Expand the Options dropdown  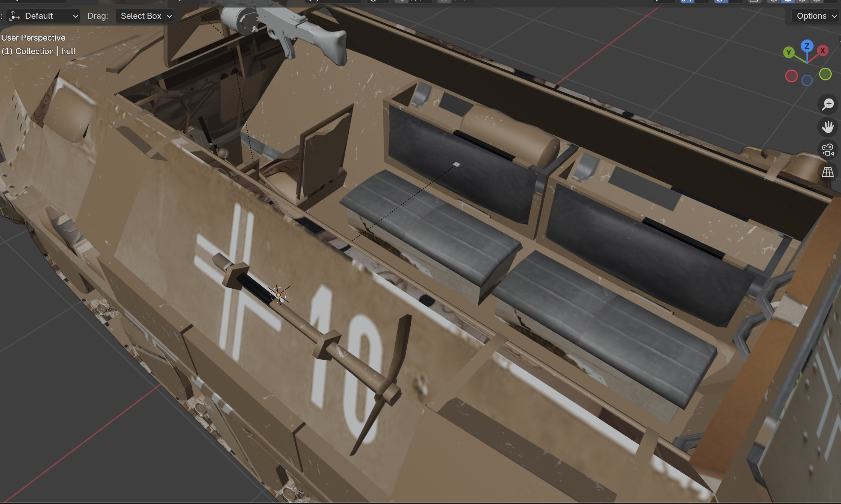click(x=816, y=16)
